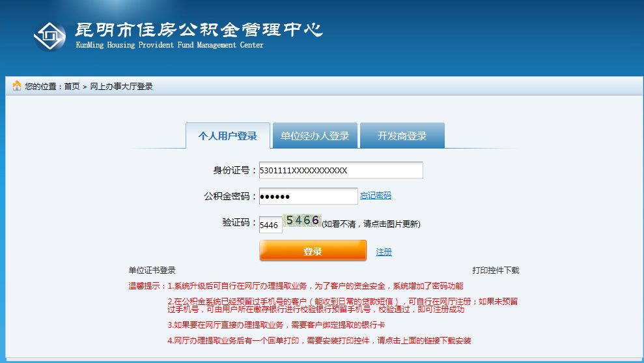Viewport: 644px width, 363px height.
Task: Click tip 3 about 绑定提取的银行卡
Action: [x=276, y=325]
